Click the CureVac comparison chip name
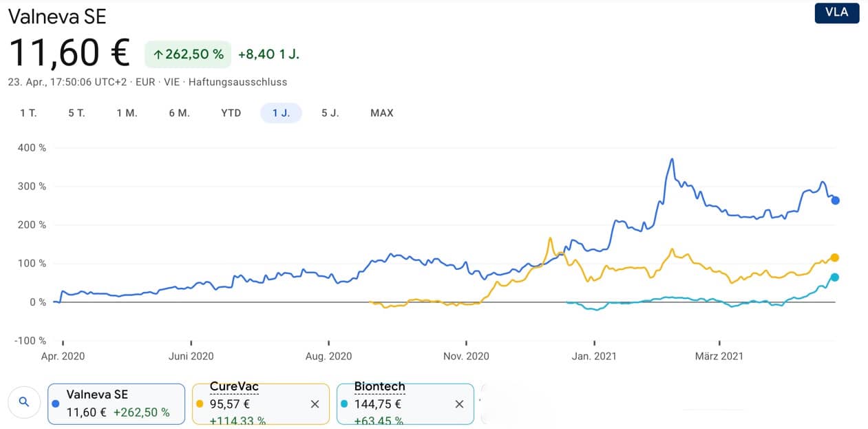The width and height of the screenshot is (868, 429). pos(234,387)
